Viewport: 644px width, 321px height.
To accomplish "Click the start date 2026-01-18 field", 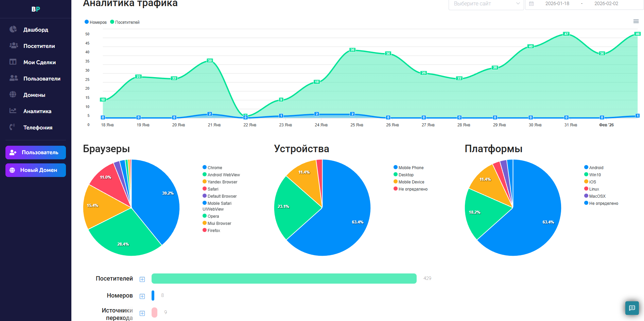I will 557,4.
